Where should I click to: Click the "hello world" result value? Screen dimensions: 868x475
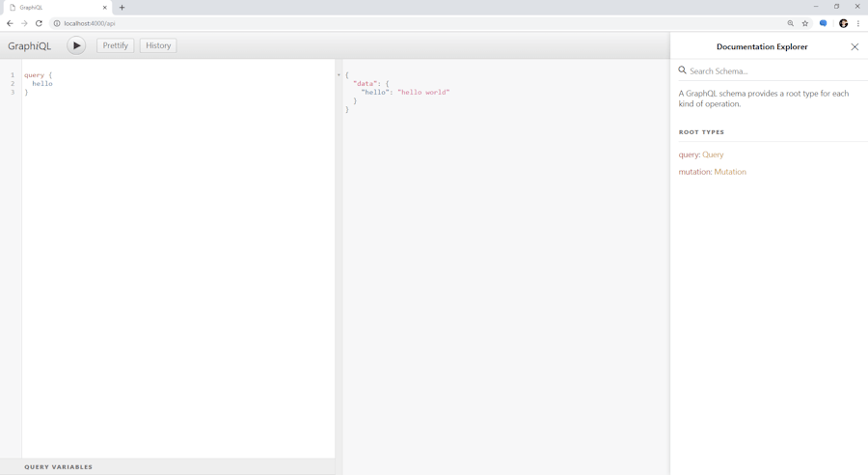[x=423, y=92]
